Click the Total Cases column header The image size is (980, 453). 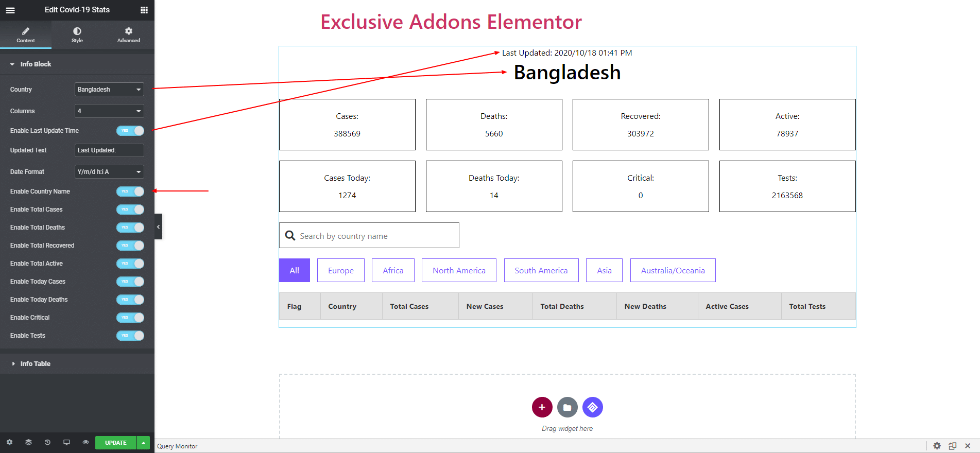click(x=420, y=306)
